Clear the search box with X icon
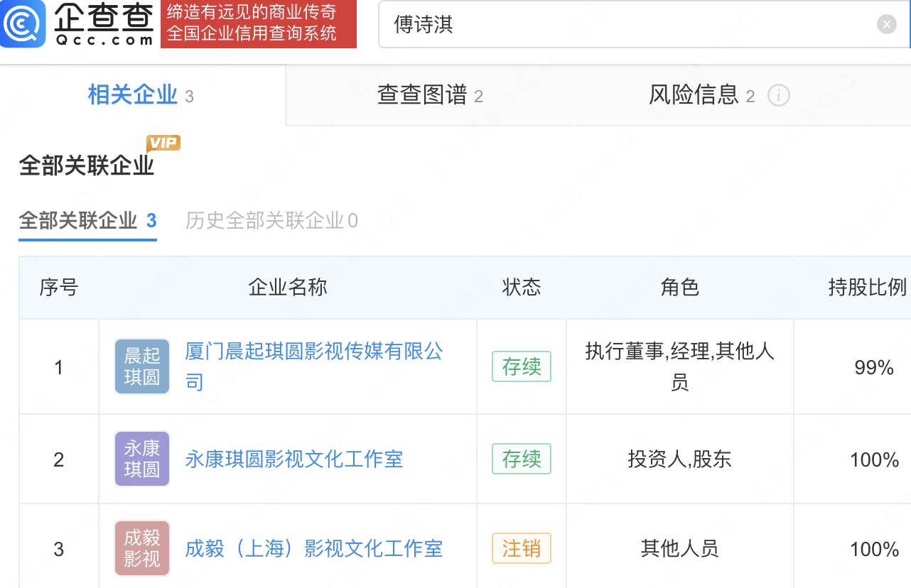Image resolution: width=911 pixels, height=588 pixels. (886, 25)
